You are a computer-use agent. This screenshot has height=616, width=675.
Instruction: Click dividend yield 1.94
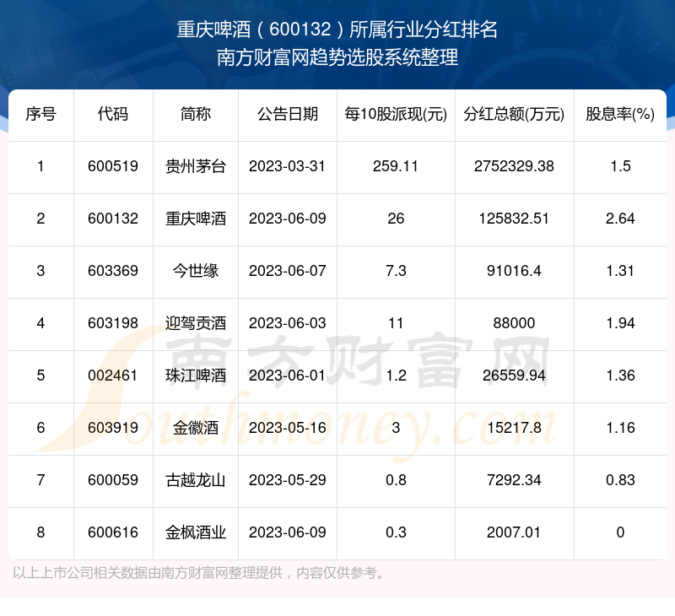[620, 323]
